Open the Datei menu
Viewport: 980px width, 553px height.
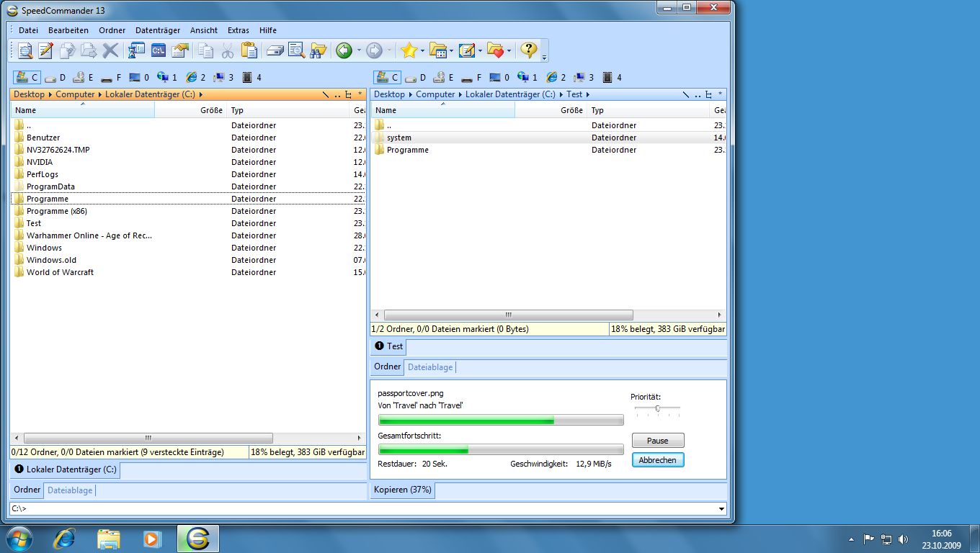(x=29, y=30)
